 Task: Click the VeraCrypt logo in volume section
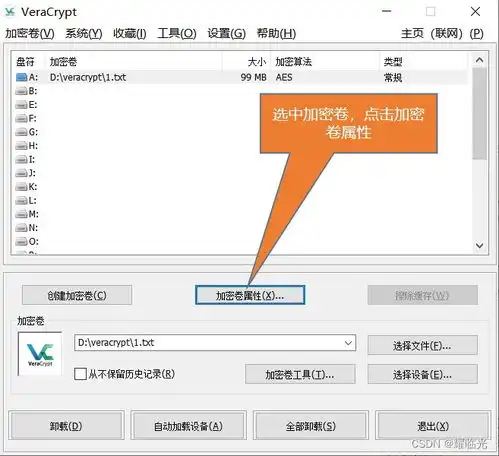coord(40,354)
